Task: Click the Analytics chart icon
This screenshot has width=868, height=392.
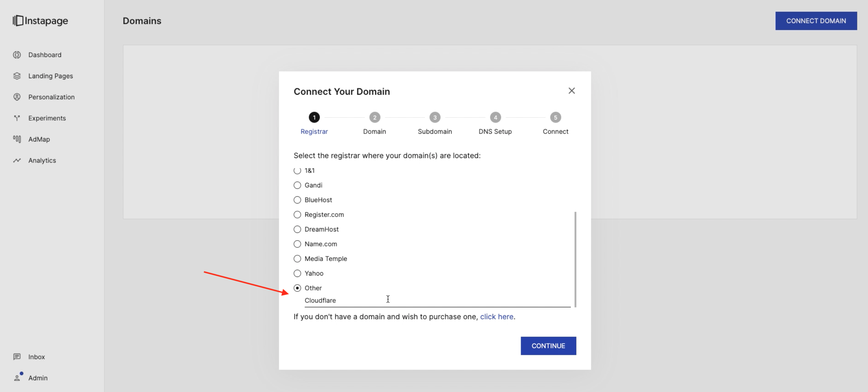Action: [17, 160]
